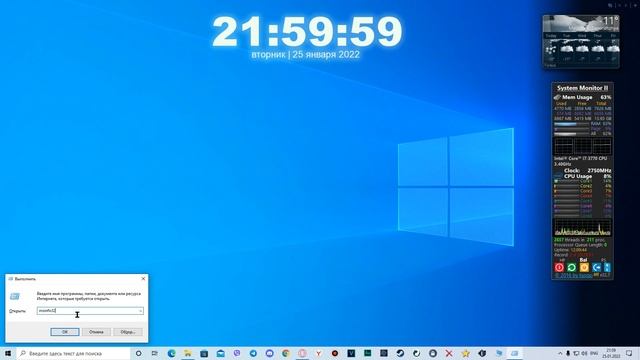This screenshot has height=360, width=640.
Task: Open network tray icon
Action: click(x=576, y=353)
